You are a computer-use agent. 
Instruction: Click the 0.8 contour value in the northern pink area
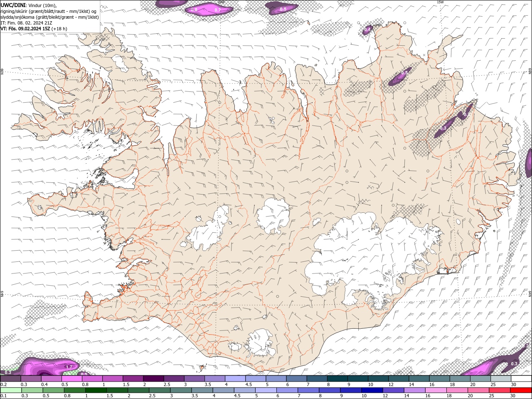click(x=194, y=9)
